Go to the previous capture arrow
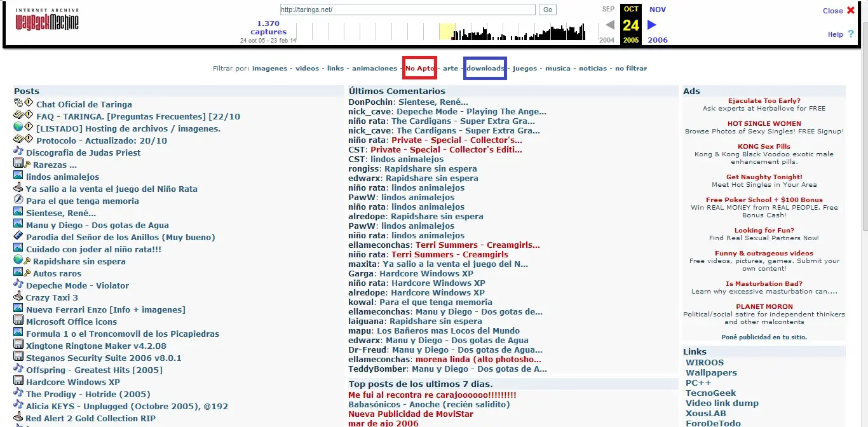 [610, 25]
